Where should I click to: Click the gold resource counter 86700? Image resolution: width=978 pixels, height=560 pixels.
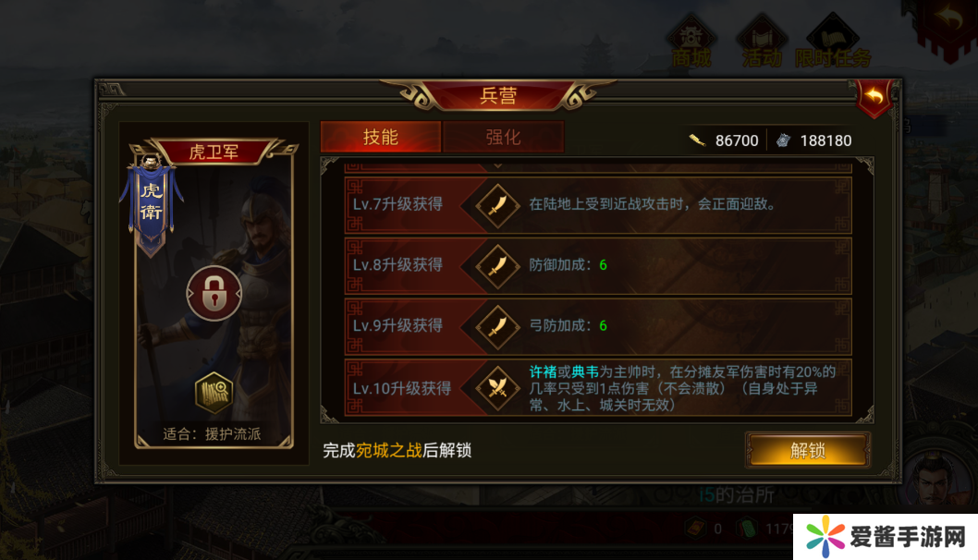click(724, 140)
